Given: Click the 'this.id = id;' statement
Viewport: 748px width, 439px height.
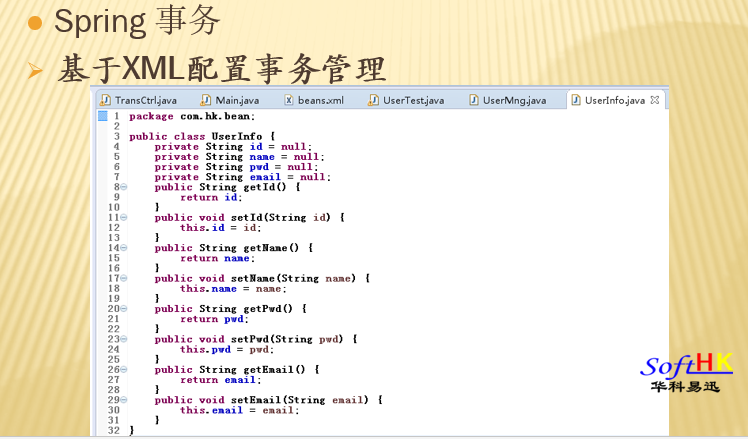Looking at the screenshot, I should [x=221, y=228].
